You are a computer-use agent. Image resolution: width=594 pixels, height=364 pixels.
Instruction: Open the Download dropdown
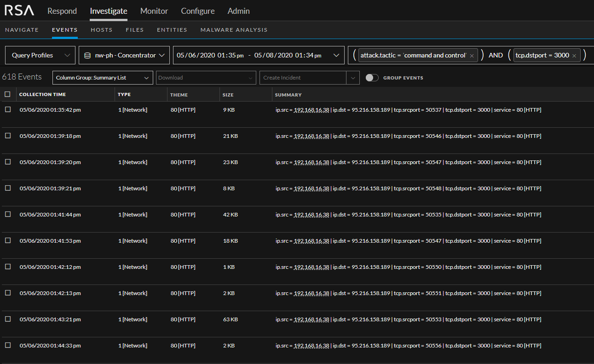(x=206, y=78)
